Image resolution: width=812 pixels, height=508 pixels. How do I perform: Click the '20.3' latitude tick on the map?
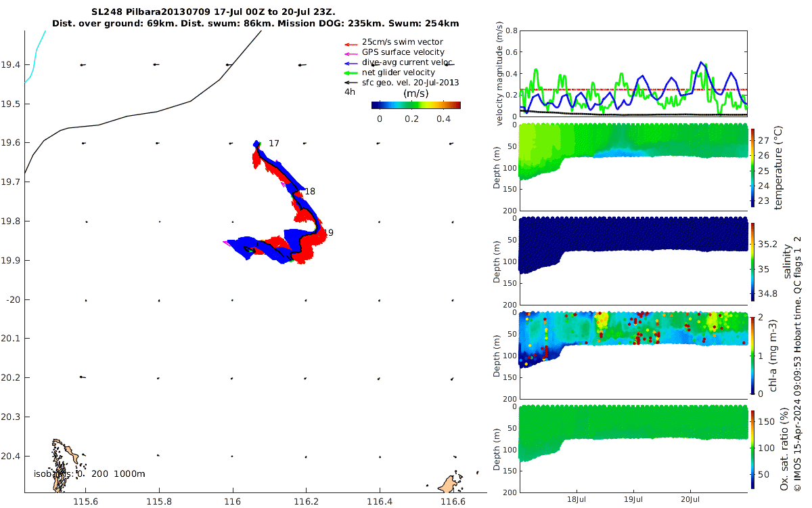coord(11,417)
